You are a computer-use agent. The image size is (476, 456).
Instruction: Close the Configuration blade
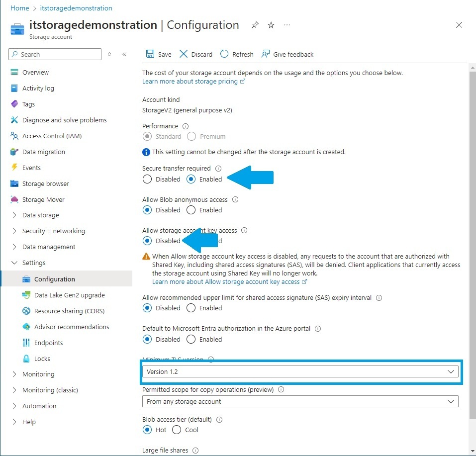pyautogui.click(x=459, y=25)
